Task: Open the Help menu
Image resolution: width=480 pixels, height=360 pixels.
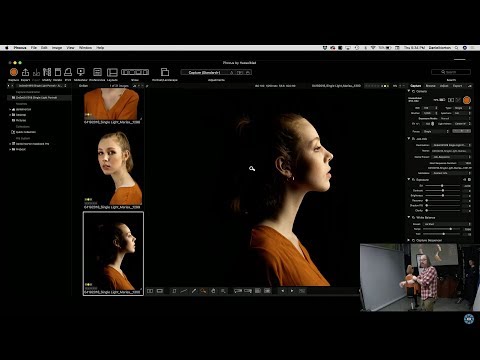Action: [100, 48]
